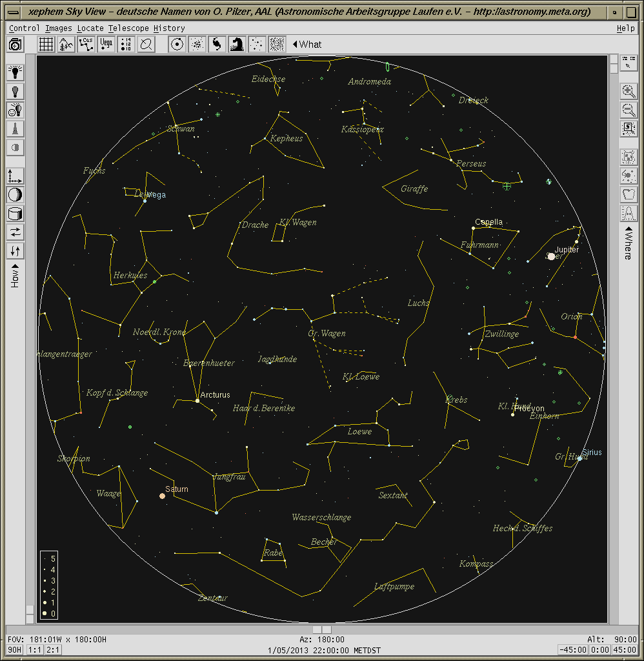Open the Telescope menu
This screenshot has width=644, height=661.
pyautogui.click(x=128, y=28)
